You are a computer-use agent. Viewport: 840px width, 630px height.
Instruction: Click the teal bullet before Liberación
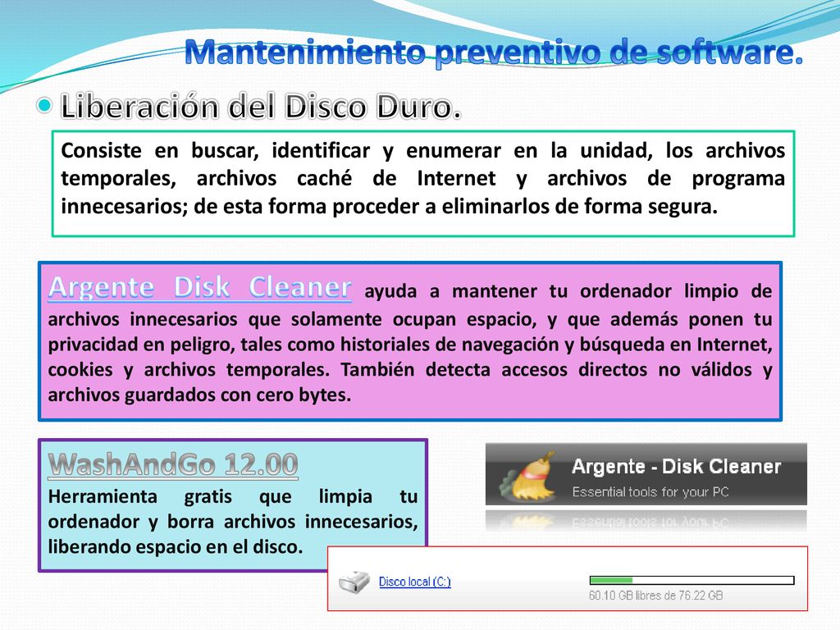click(x=44, y=105)
